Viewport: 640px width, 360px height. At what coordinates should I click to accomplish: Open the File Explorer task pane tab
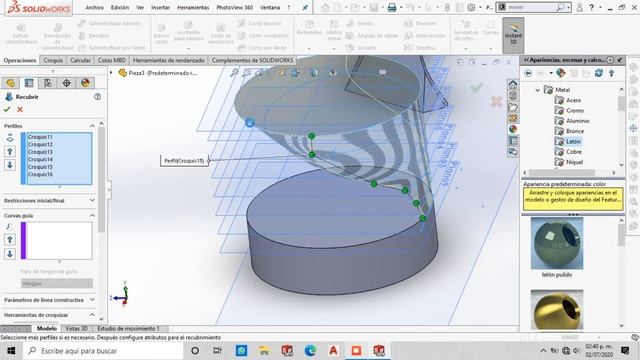[513, 107]
